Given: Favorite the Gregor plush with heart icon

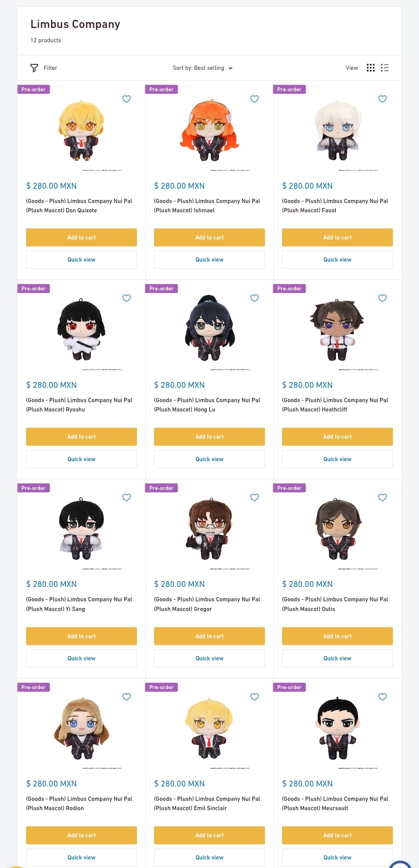Looking at the screenshot, I should 255,497.
